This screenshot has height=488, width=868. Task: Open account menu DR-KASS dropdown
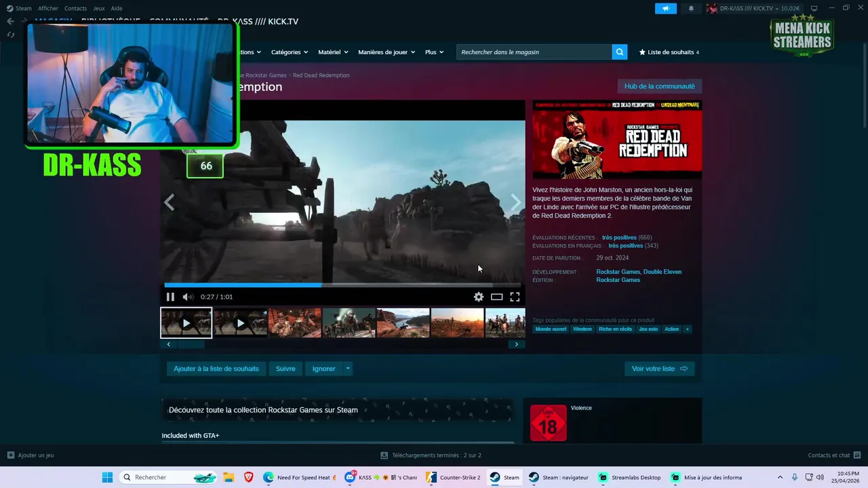pos(753,8)
